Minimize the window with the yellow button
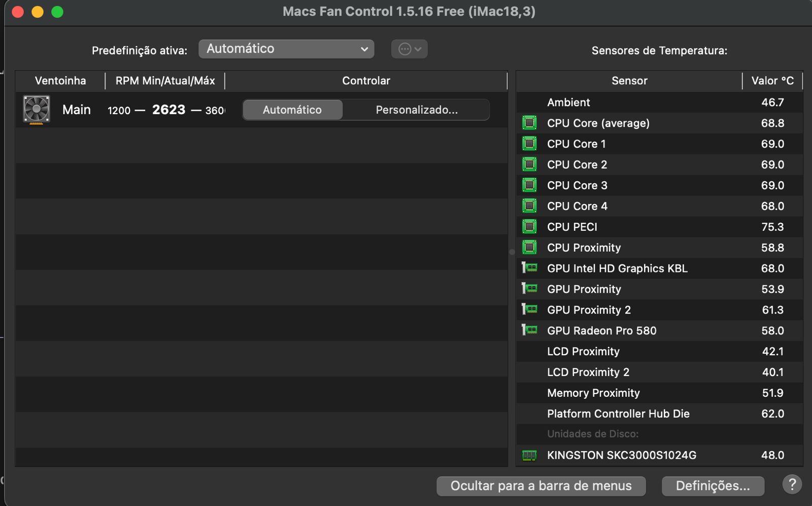 [38, 12]
